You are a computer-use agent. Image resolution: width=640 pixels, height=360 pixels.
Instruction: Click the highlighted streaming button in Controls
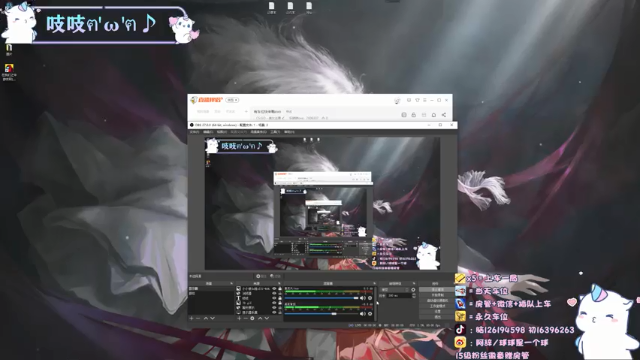pyautogui.click(x=438, y=289)
